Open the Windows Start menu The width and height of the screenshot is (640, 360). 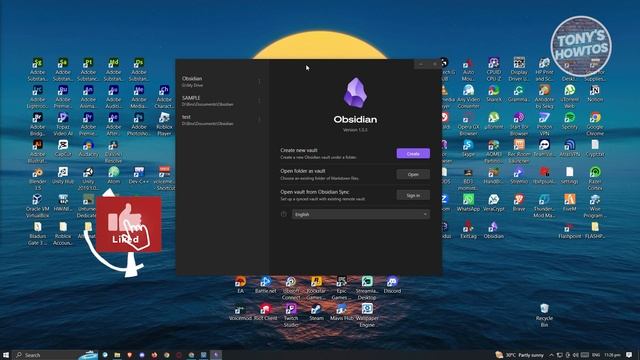6,355
